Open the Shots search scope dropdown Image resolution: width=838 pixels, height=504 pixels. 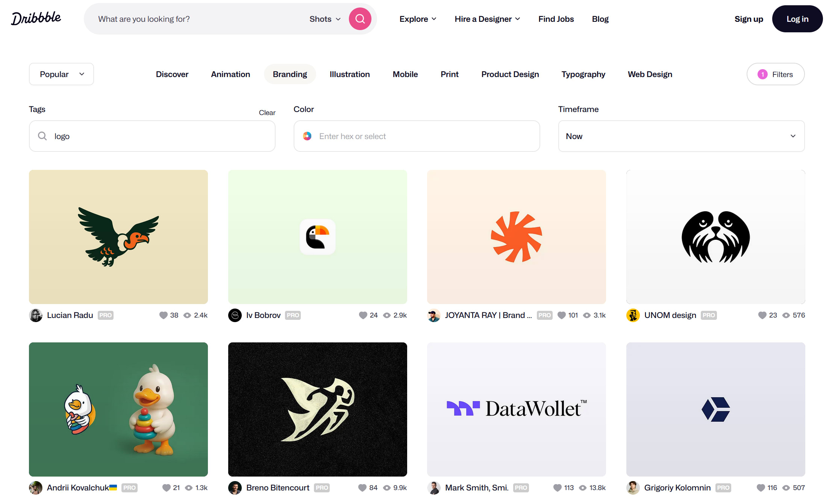(x=324, y=19)
